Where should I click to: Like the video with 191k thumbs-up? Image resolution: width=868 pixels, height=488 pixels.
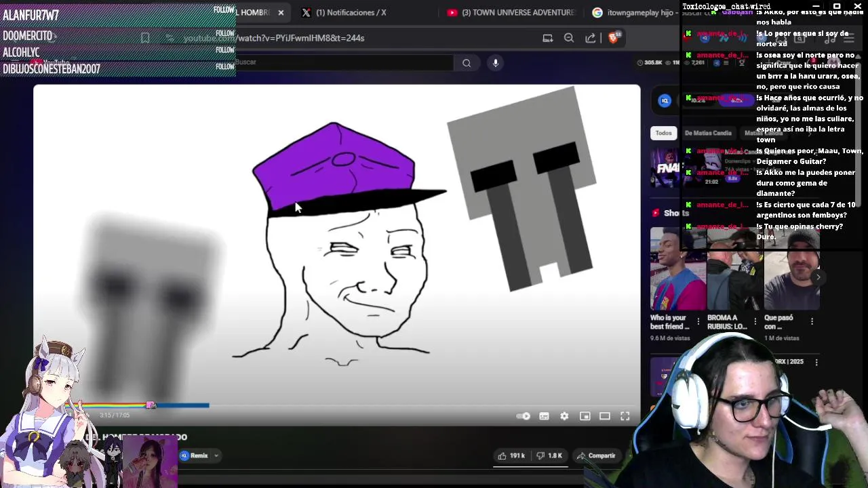(512, 455)
